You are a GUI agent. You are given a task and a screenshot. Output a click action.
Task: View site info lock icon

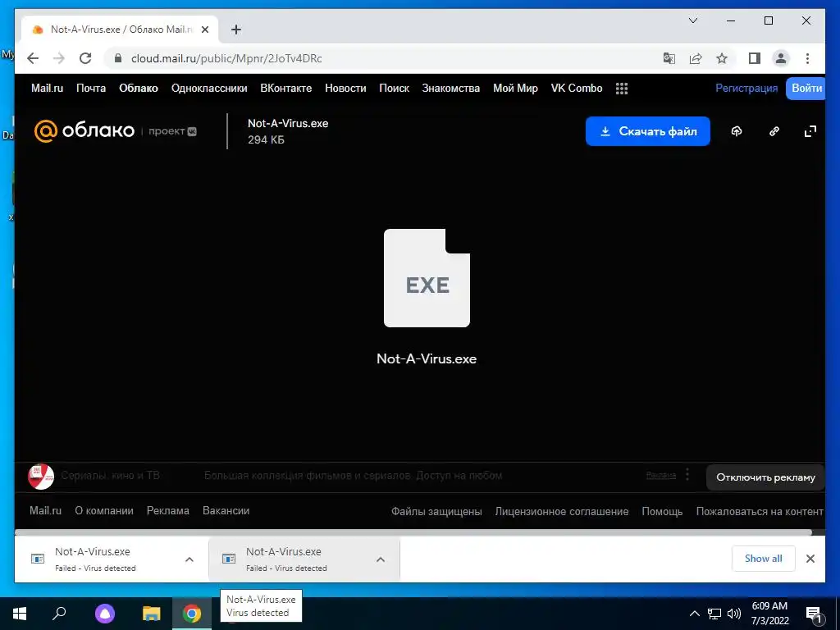point(118,58)
